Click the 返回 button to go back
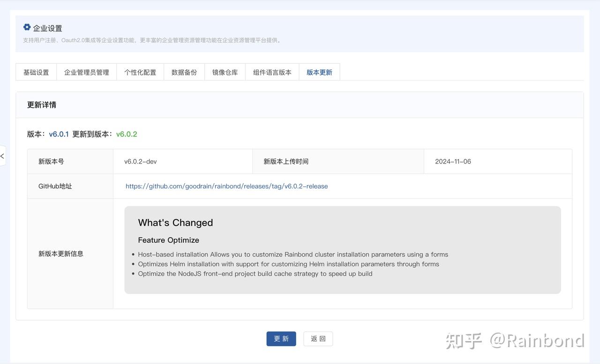Screen dimensions: 600x364 click(318, 338)
